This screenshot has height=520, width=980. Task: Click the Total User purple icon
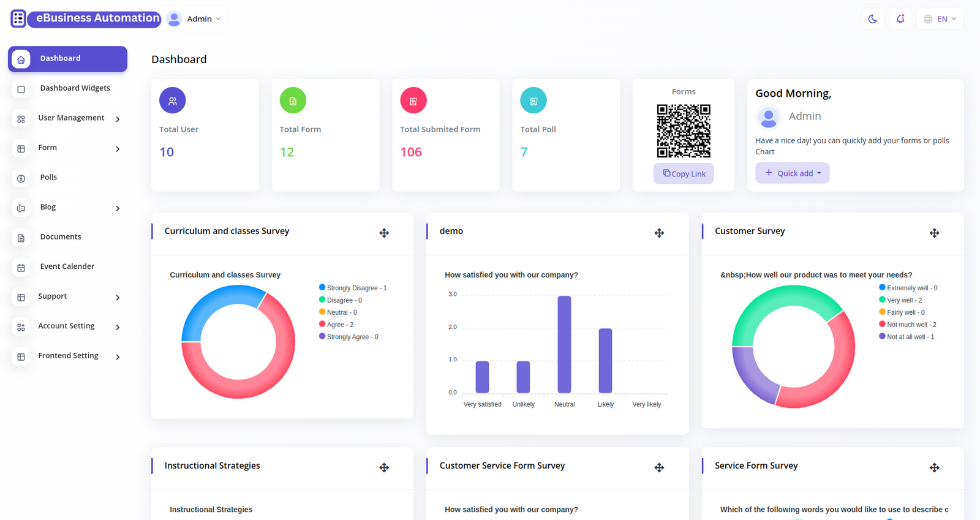[x=173, y=100]
